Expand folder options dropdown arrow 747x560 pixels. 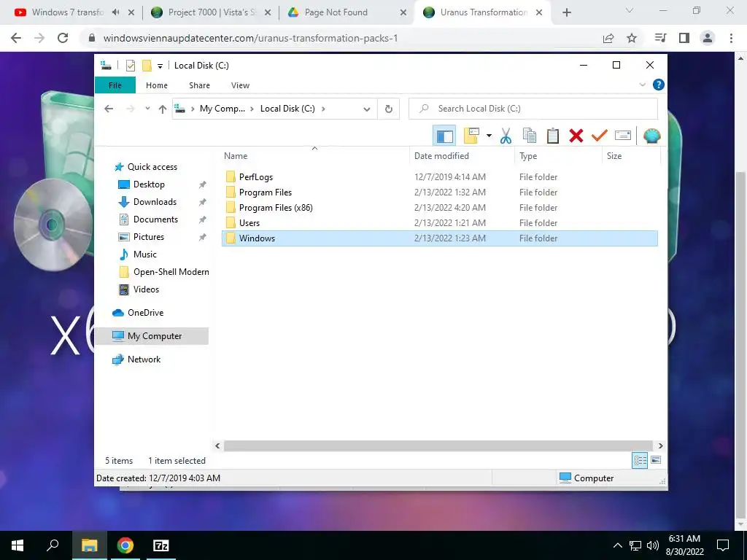(489, 136)
